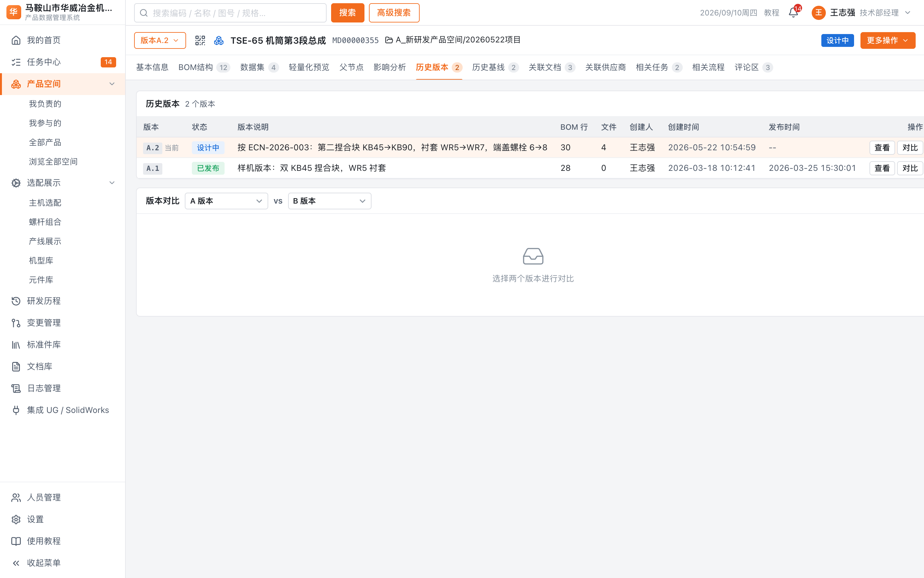Click the orange 搜索 button
This screenshot has height=578, width=924.
pyautogui.click(x=347, y=13)
